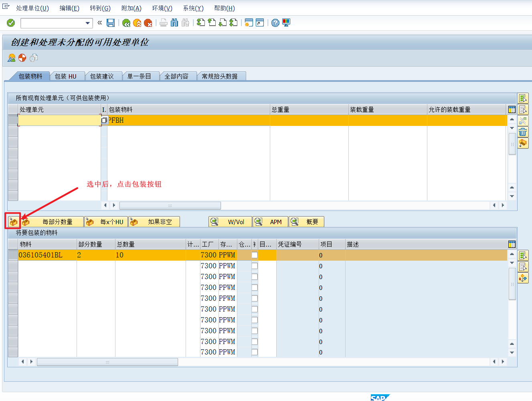
Task: Click the Save floppy disk icon
Action: [x=111, y=23]
